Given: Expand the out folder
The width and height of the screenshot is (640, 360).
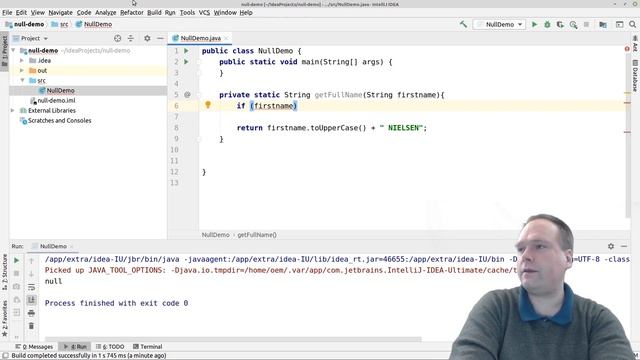Looking at the screenshot, I should coord(22,70).
